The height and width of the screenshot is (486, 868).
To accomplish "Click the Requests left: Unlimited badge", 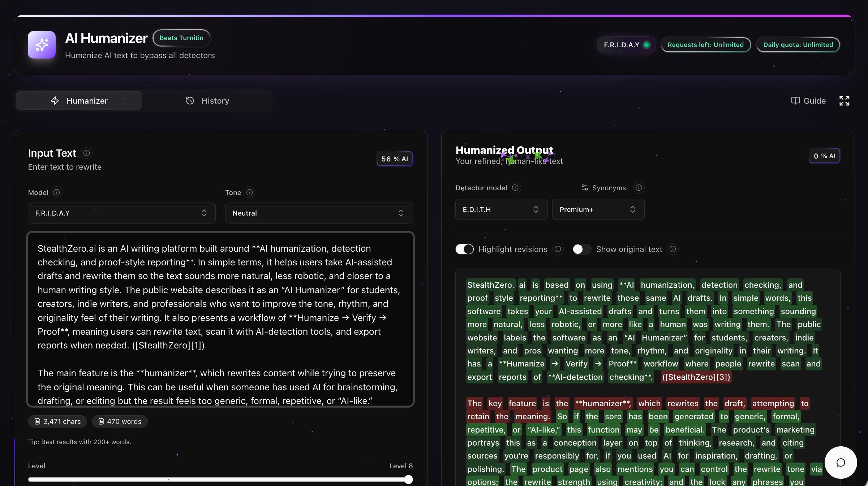I will click(x=705, y=45).
